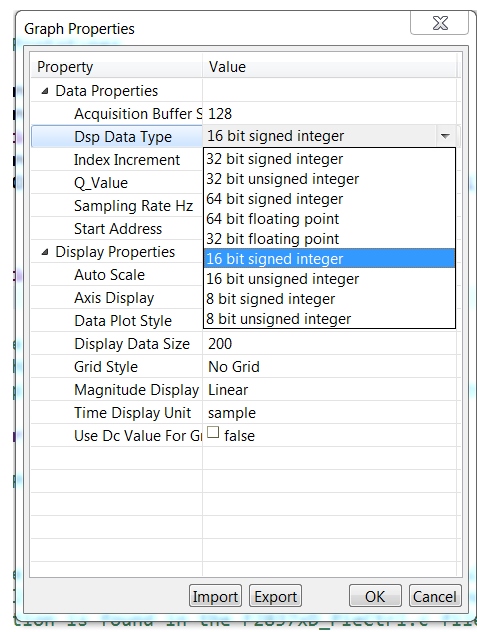Click the Dsp Data Type property row
This screenshot has height=632, width=477.
click(117, 137)
